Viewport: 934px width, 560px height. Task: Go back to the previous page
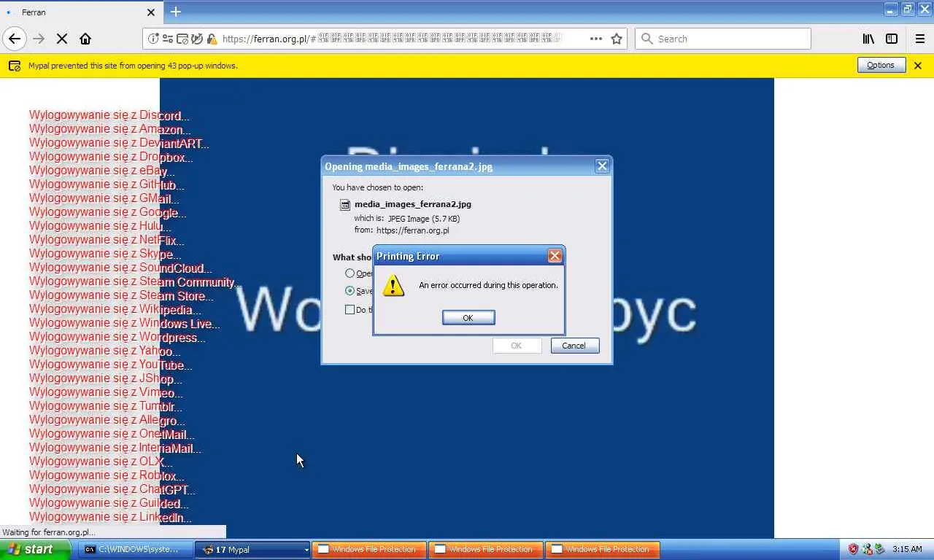[x=15, y=39]
